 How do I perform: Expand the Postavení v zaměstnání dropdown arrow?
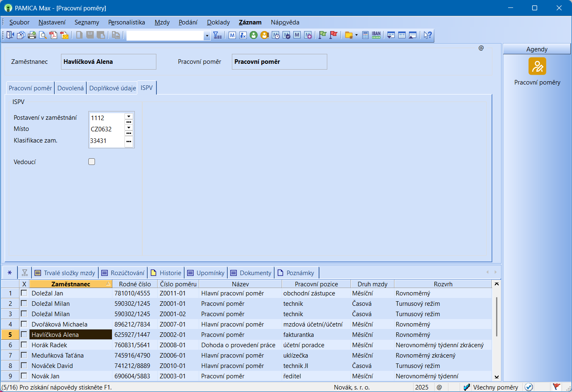click(x=129, y=116)
